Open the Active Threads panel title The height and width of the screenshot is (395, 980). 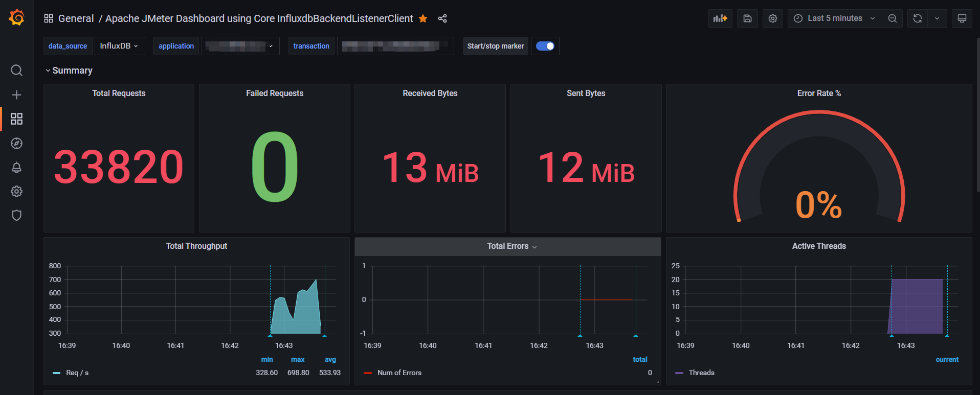[x=819, y=246]
